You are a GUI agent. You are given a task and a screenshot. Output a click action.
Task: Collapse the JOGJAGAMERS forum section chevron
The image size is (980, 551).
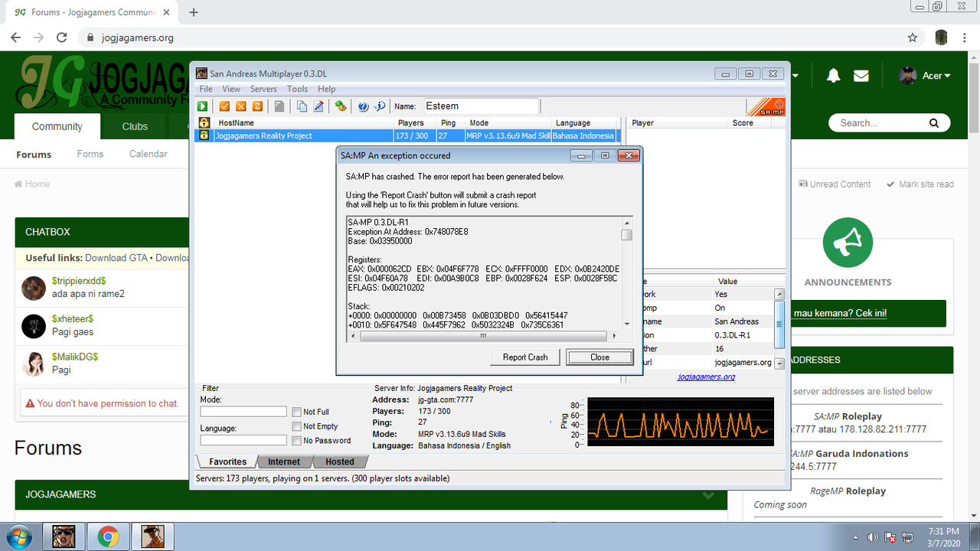708,495
